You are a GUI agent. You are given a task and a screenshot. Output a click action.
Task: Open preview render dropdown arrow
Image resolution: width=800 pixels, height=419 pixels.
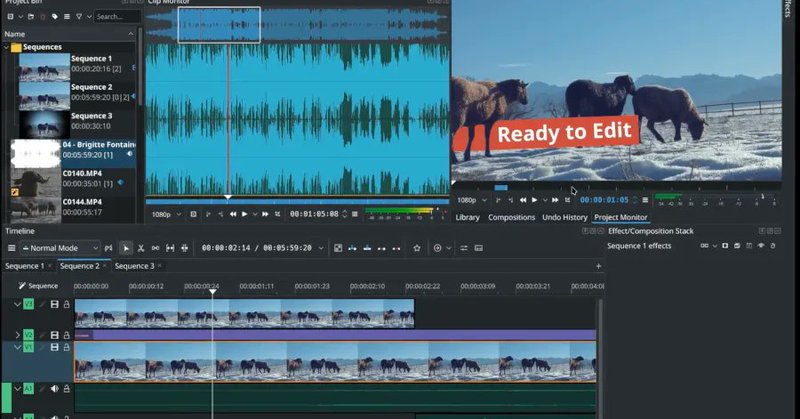(x=448, y=249)
